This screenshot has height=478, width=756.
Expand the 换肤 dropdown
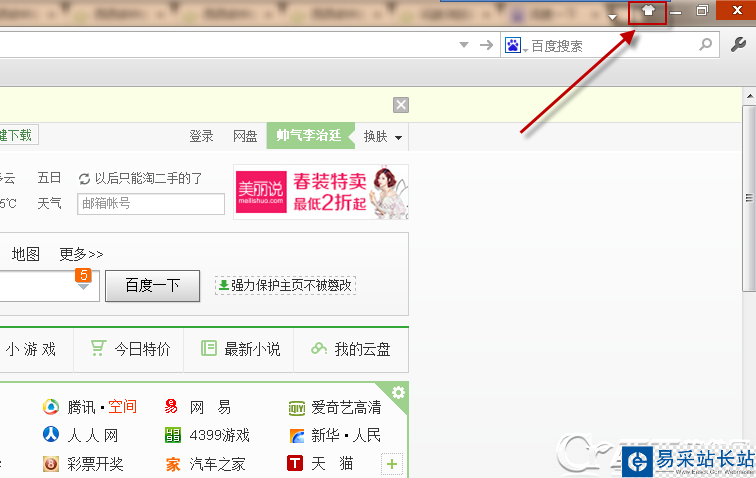383,137
